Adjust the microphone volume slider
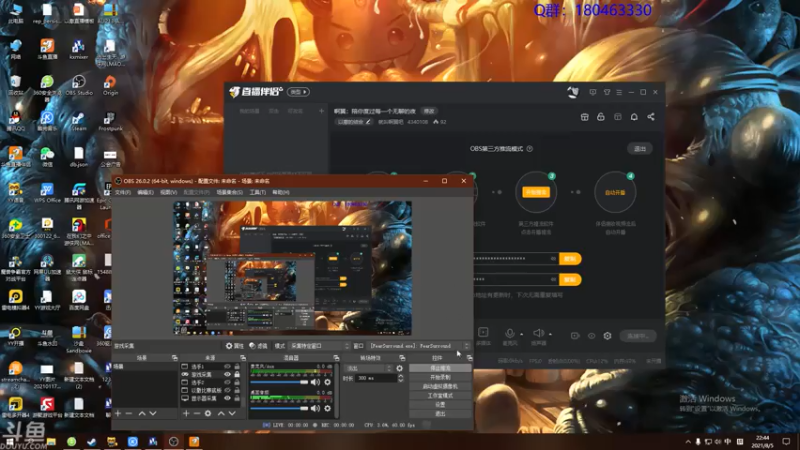This screenshot has width=800, height=450. click(x=280, y=382)
